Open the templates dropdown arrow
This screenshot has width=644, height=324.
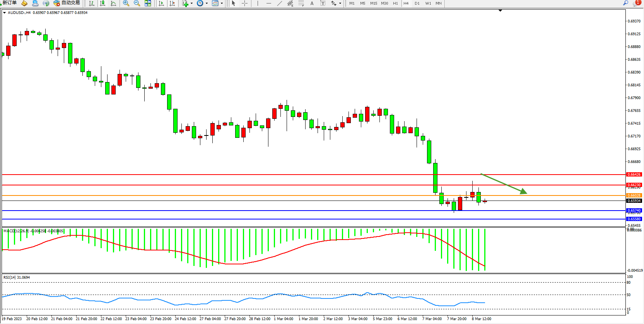(222, 3)
